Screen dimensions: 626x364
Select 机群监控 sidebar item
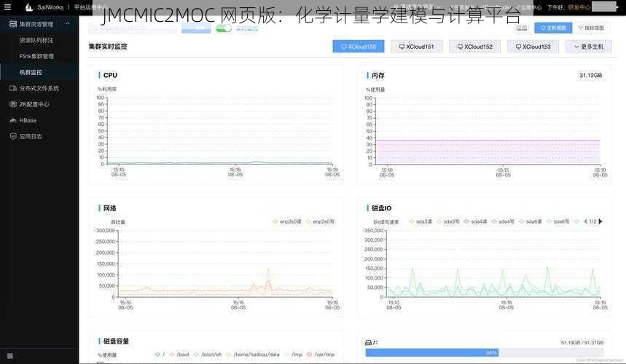[x=31, y=72]
